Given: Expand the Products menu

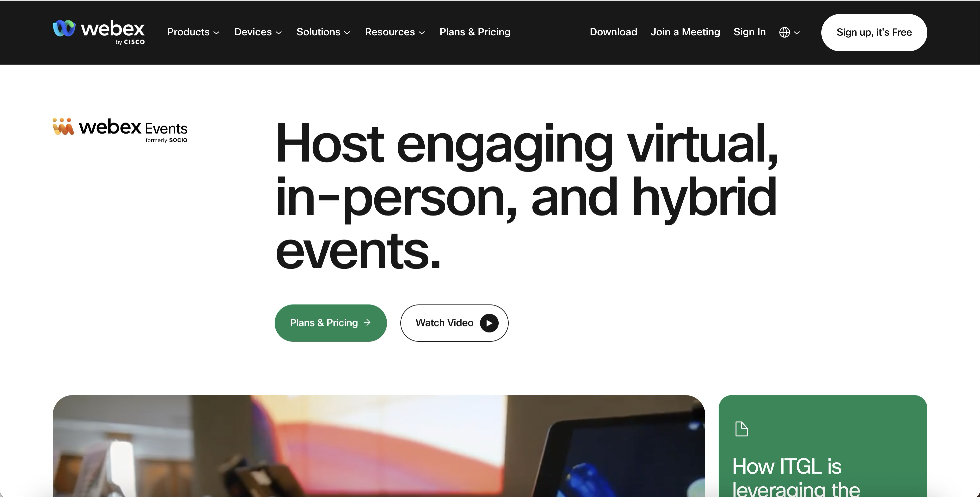Looking at the screenshot, I should pyautogui.click(x=193, y=32).
